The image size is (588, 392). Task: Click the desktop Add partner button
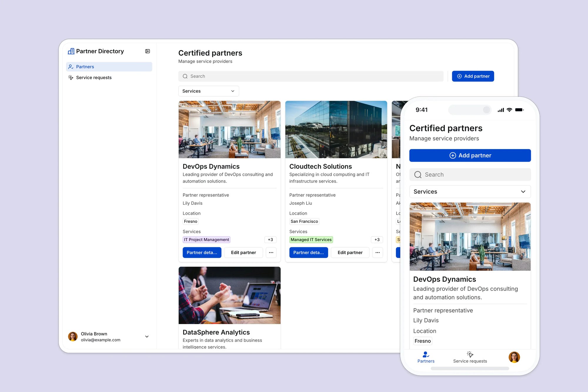coord(473,76)
